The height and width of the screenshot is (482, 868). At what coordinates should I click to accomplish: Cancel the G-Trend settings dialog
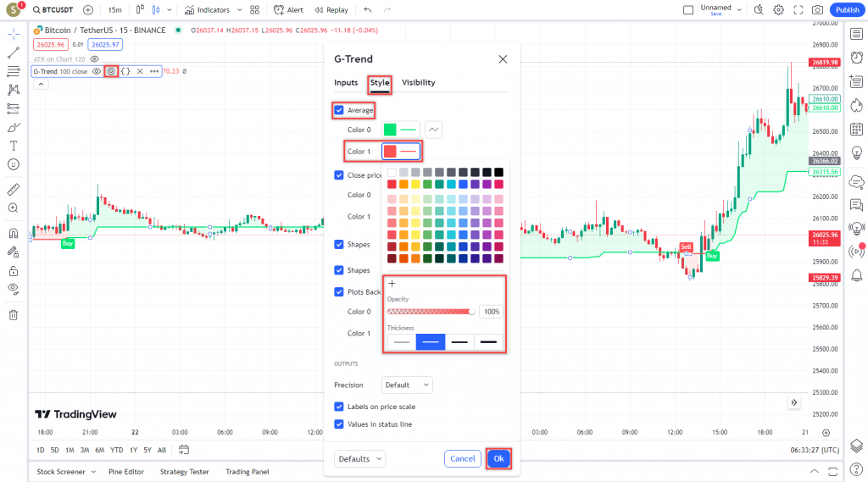coord(462,459)
